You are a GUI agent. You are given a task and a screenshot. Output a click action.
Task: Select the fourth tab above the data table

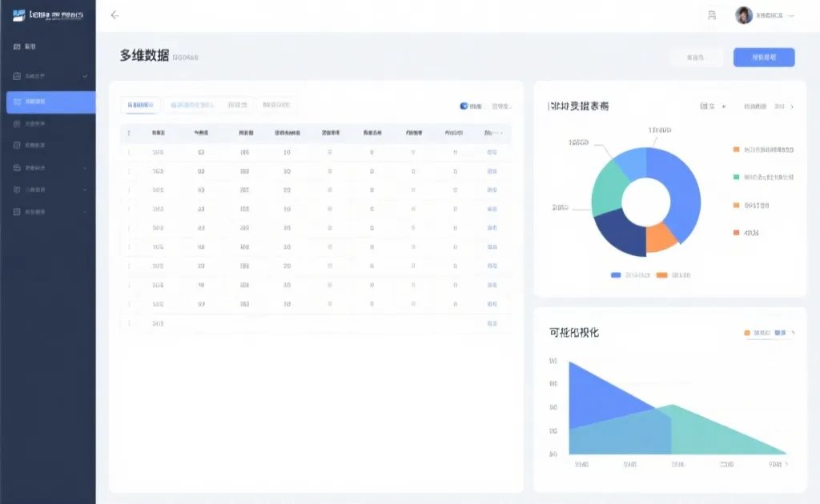click(278, 105)
